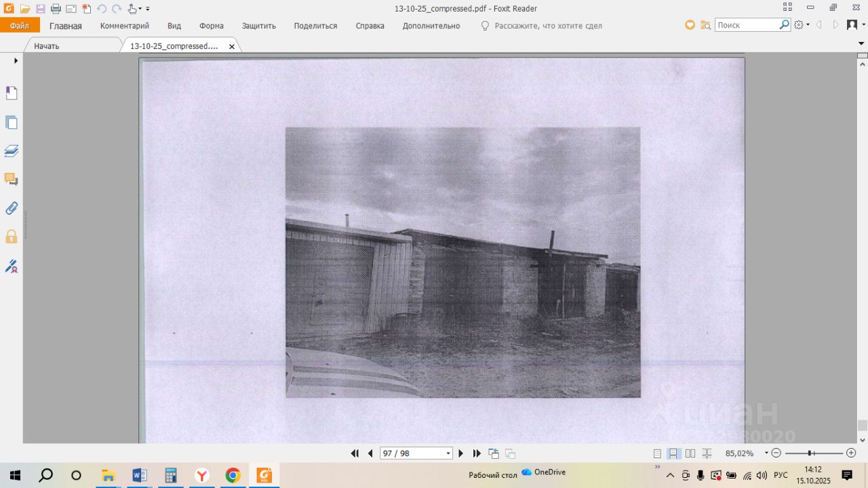The height and width of the screenshot is (488, 868).
Task: Open the advanced folder search icon
Action: pos(706,25)
